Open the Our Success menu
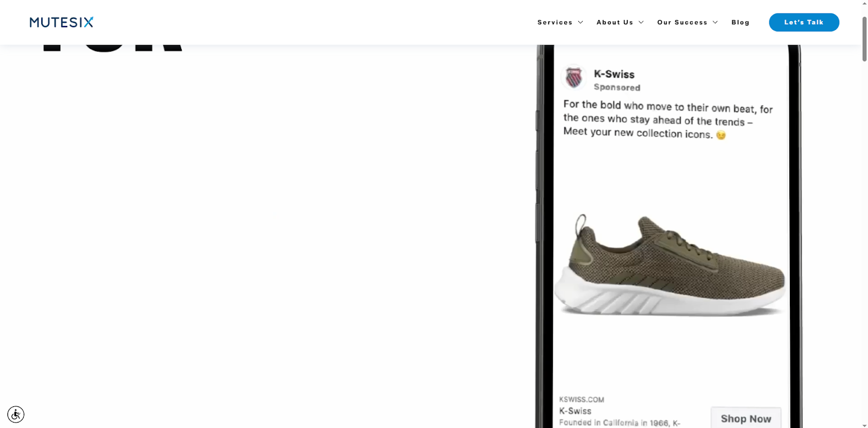 click(x=682, y=22)
